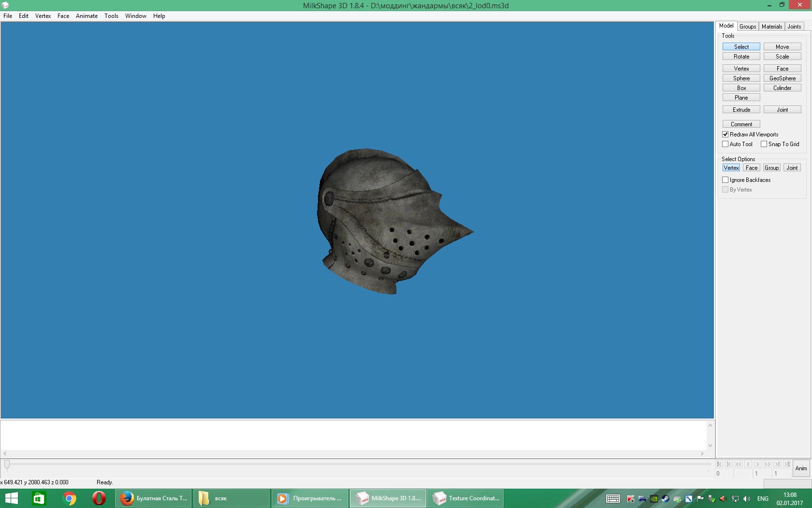This screenshot has width=812, height=508.
Task: Go to previous keyframe button
Action: [x=729, y=464]
